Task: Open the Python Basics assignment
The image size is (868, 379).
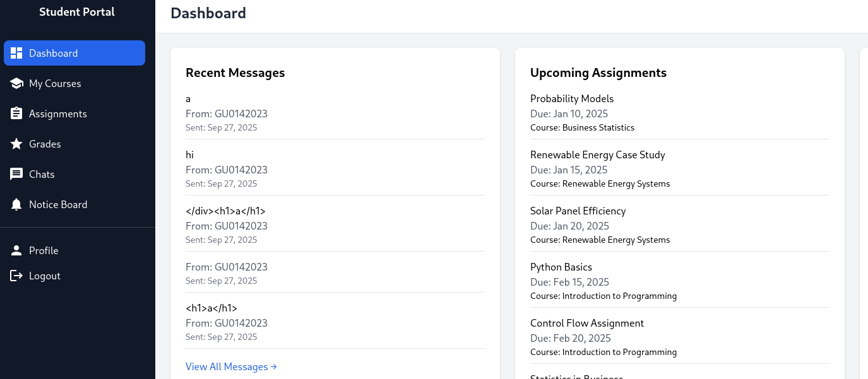Action: pyautogui.click(x=561, y=267)
